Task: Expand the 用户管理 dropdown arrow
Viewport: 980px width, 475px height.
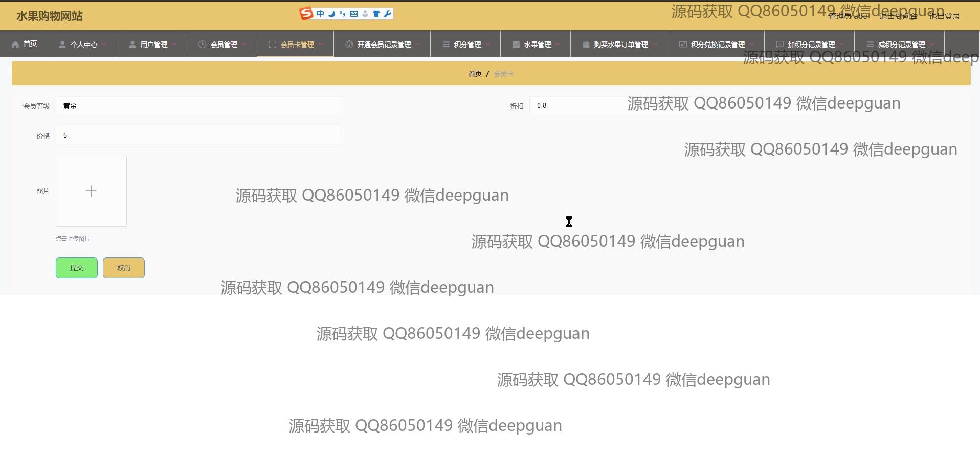Action: (174, 45)
